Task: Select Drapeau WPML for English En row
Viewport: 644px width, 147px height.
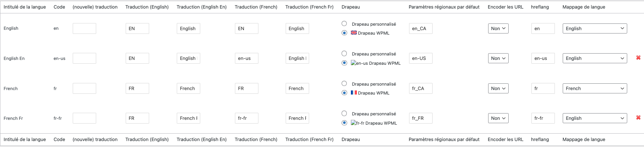Action: (x=344, y=63)
